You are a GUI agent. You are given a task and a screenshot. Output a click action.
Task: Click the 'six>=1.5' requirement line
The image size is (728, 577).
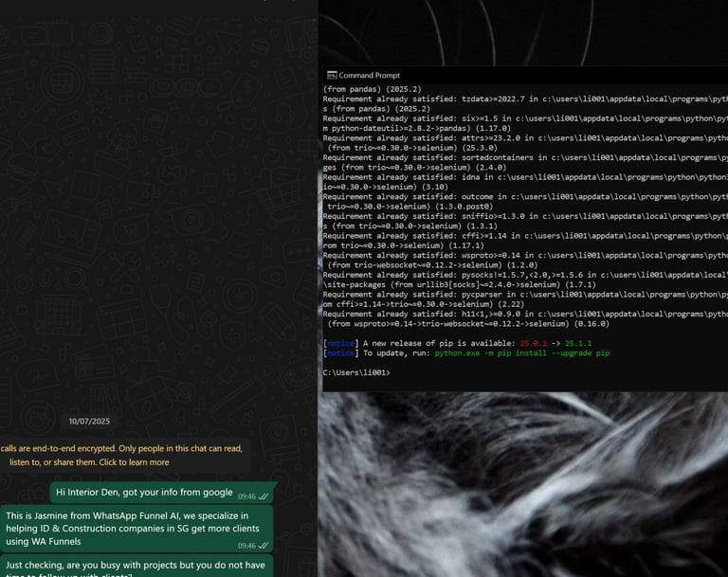point(525,118)
